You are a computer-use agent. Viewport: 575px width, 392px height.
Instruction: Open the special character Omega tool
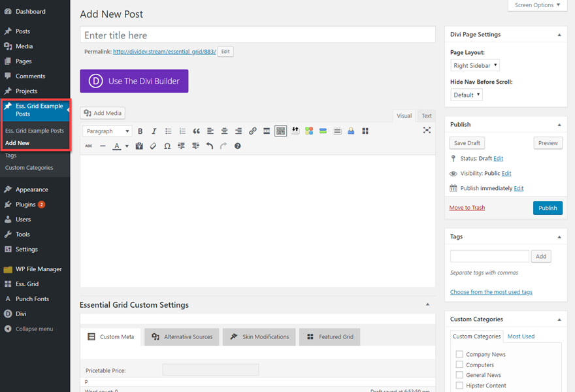pos(167,146)
